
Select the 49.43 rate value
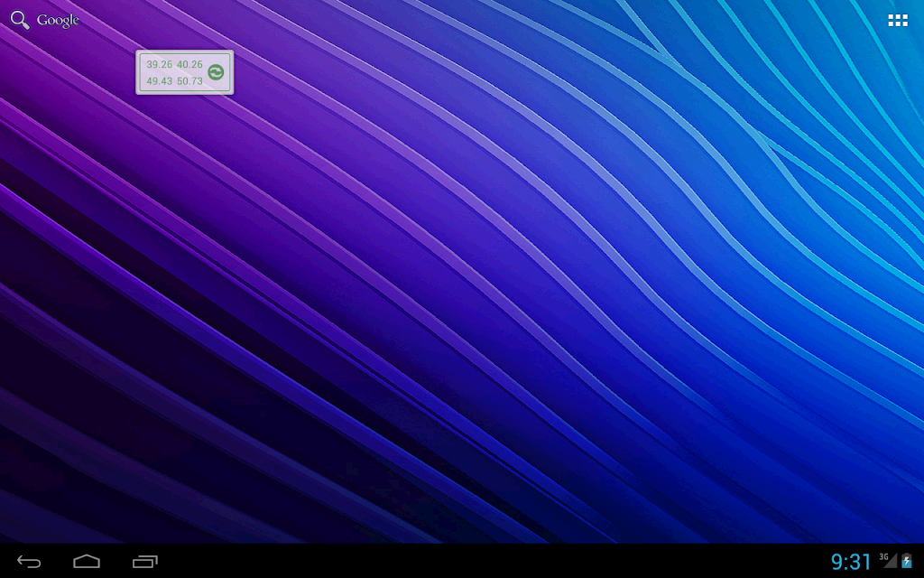pos(159,80)
